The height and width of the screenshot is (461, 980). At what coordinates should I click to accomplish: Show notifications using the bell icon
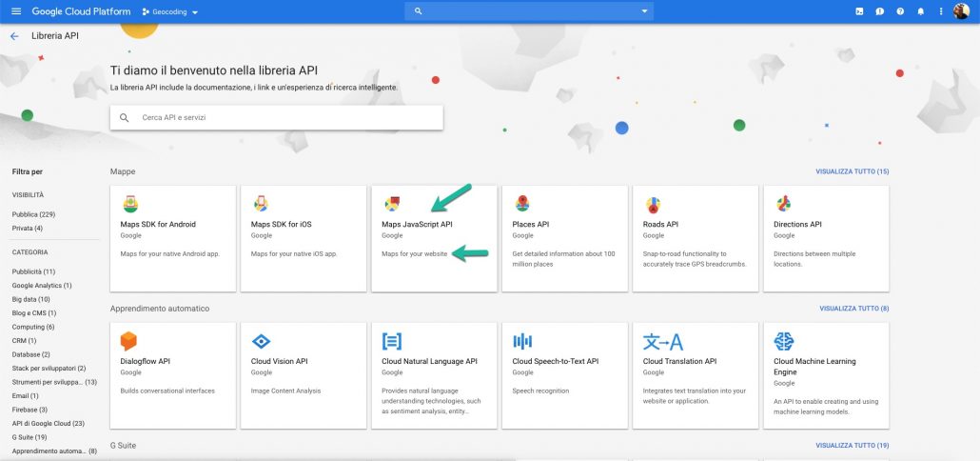tap(920, 11)
